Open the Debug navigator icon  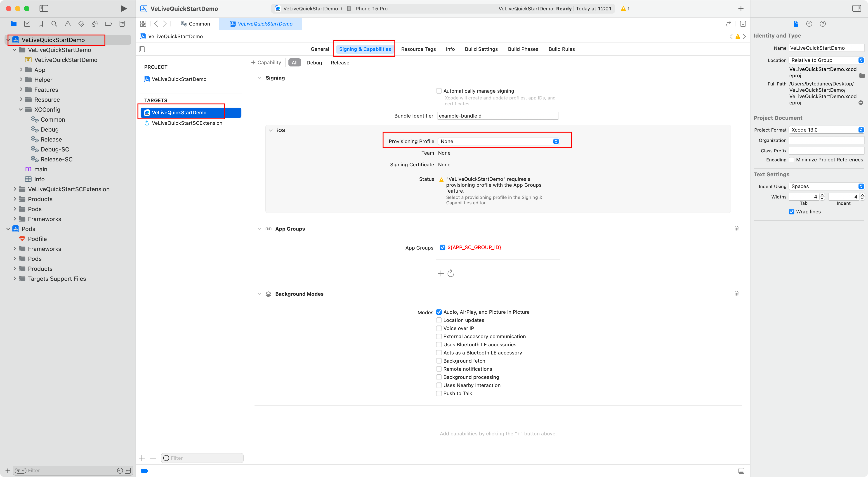point(95,24)
